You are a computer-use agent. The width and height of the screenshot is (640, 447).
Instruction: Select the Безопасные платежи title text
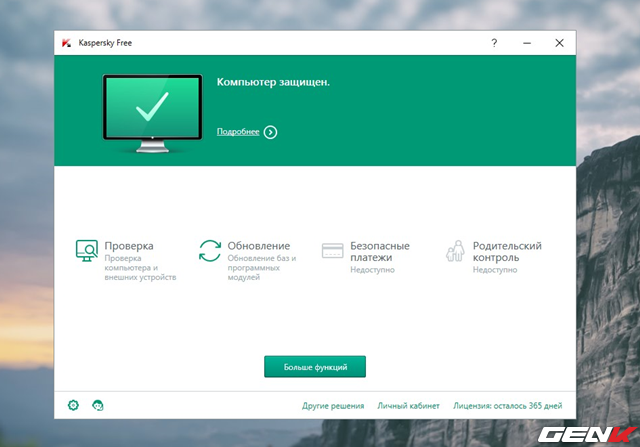pos(380,251)
